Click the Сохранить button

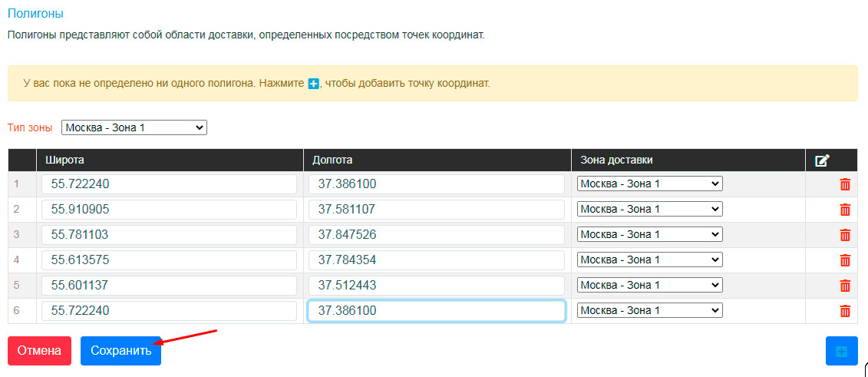click(120, 351)
